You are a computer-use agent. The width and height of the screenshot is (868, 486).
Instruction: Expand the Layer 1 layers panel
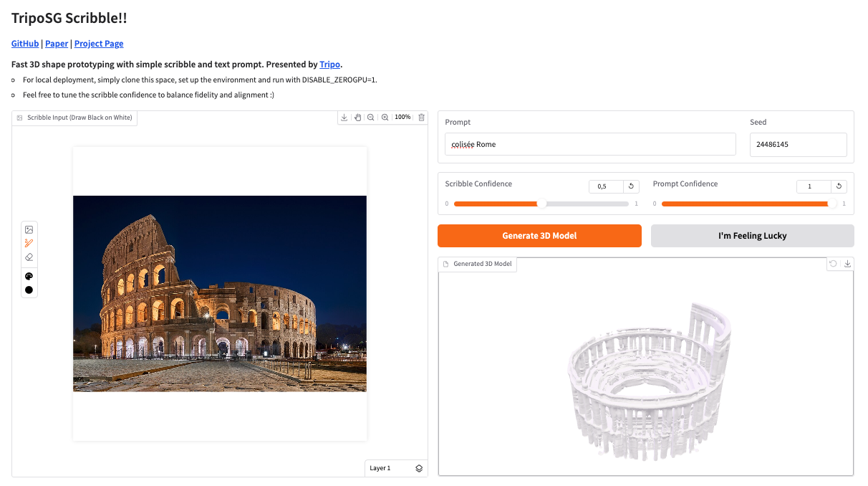point(419,468)
